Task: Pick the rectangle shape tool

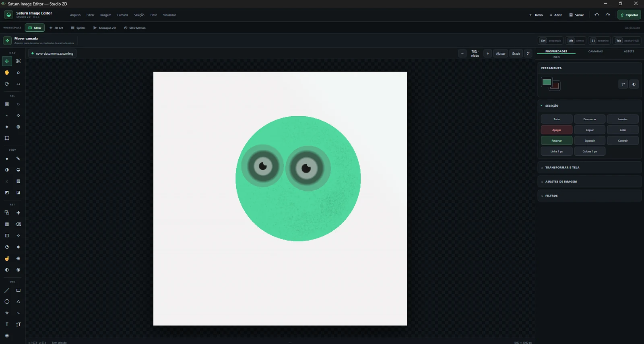Action: point(18,290)
